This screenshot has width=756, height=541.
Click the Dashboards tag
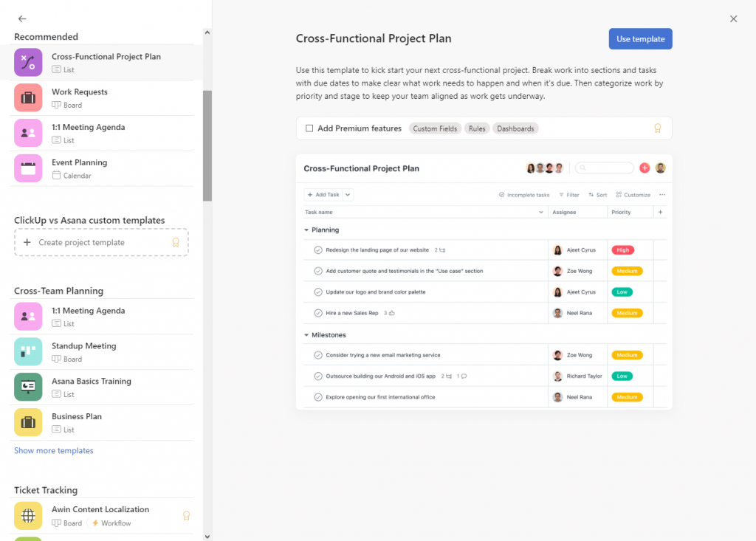[515, 128]
